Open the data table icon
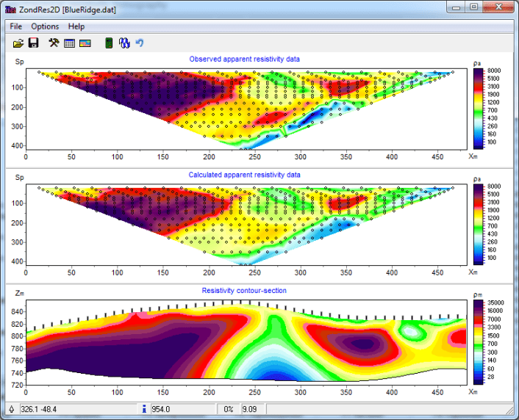The height and width of the screenshot is (420, 519). point(69,43)
